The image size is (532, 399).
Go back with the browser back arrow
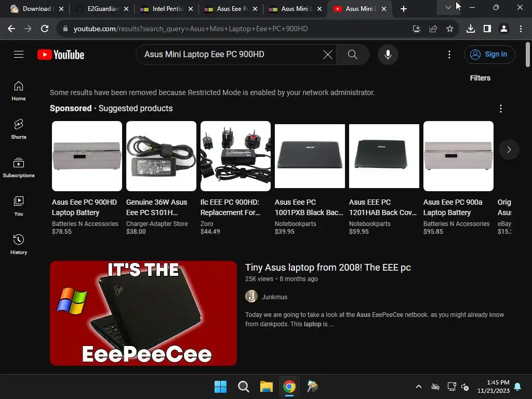click(11, 29)
